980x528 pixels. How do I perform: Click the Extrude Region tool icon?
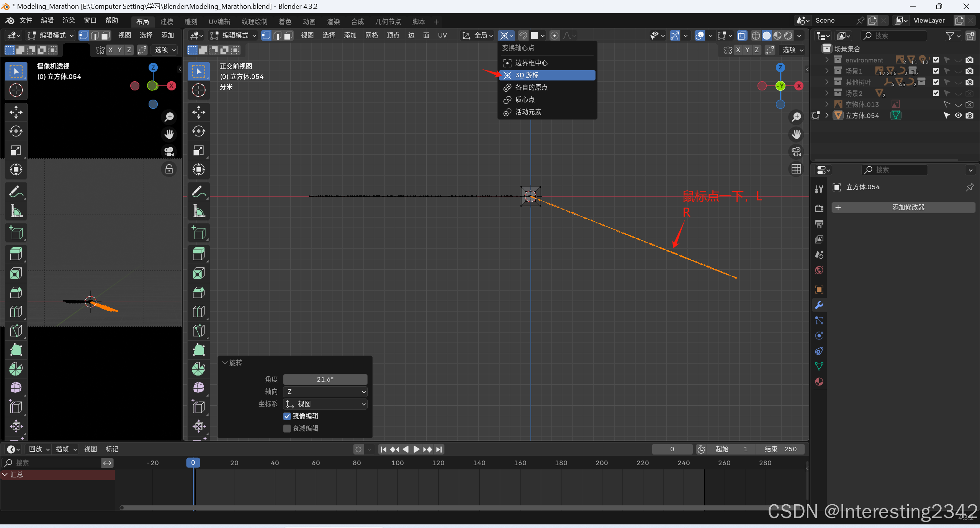tap(198, 254)
